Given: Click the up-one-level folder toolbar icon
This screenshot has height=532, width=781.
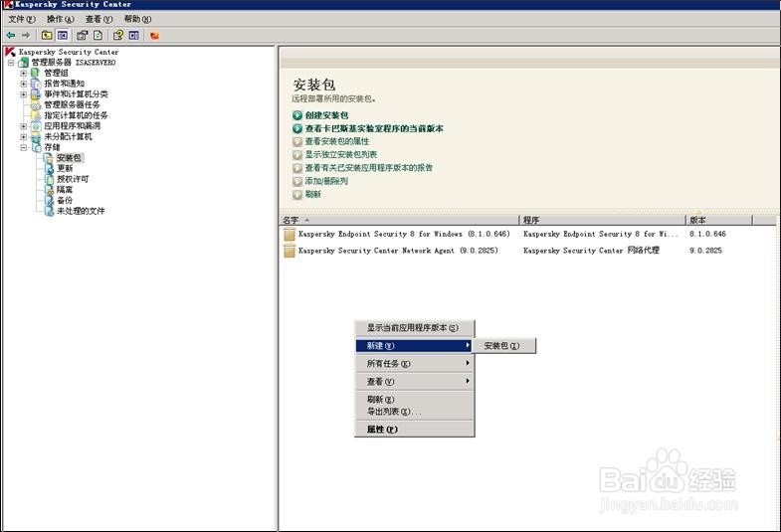Looking at the screenshot, I should 47,36.
